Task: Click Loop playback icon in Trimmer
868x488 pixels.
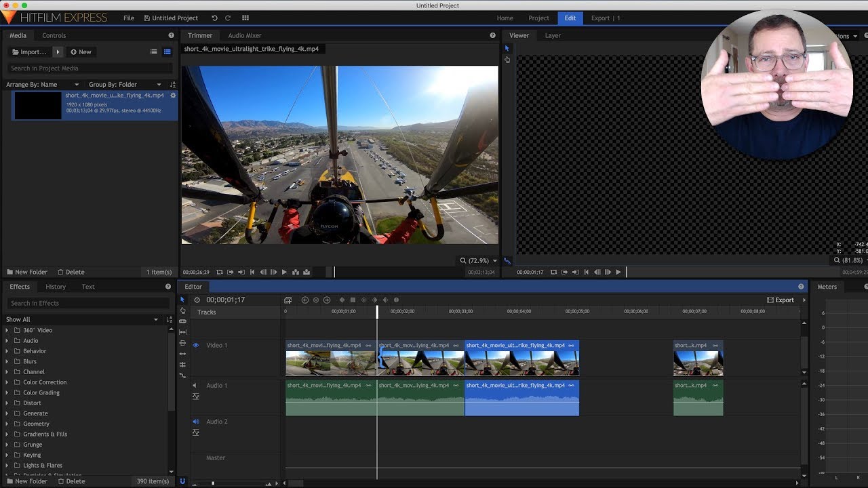Action: pyautogui.click(x=220, y=272)
